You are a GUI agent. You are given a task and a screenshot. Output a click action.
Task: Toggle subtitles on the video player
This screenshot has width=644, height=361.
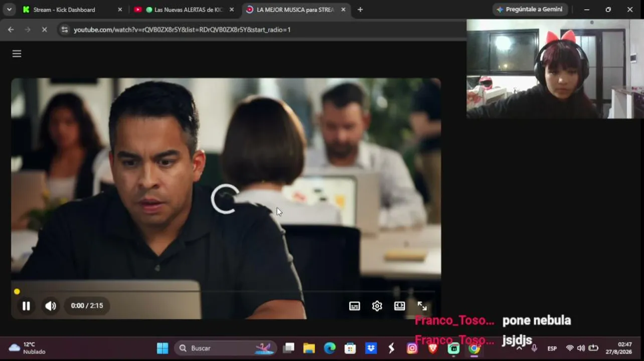(355, 306)
